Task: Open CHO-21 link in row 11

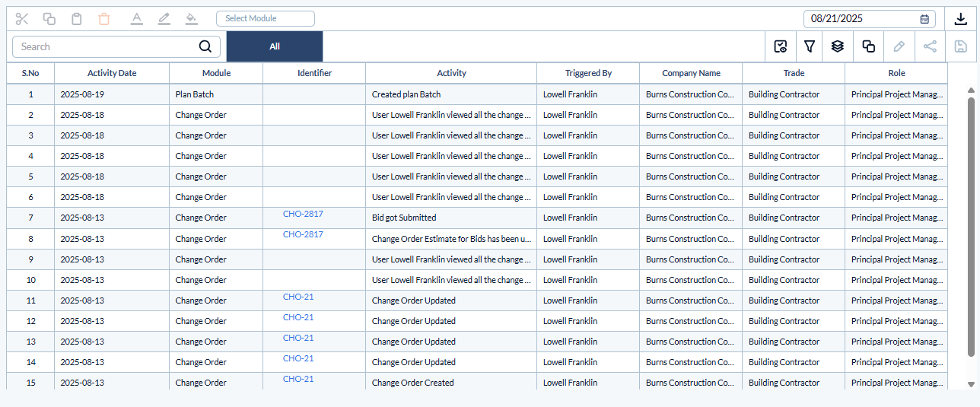Action: [x=298, y=297]
